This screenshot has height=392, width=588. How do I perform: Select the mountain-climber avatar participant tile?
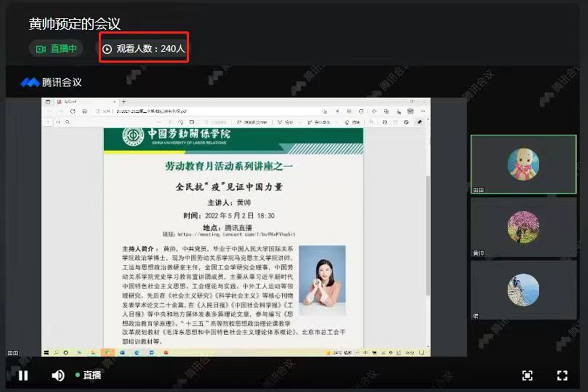pos(523,290)
